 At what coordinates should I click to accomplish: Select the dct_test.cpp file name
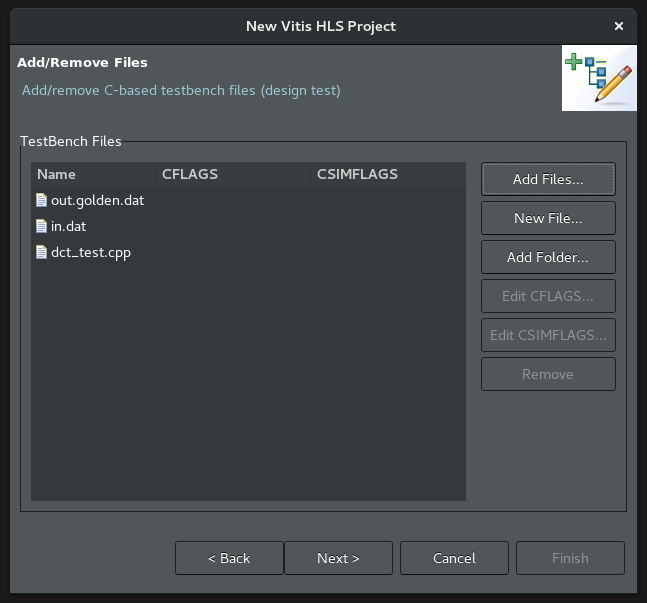[91, 252]
